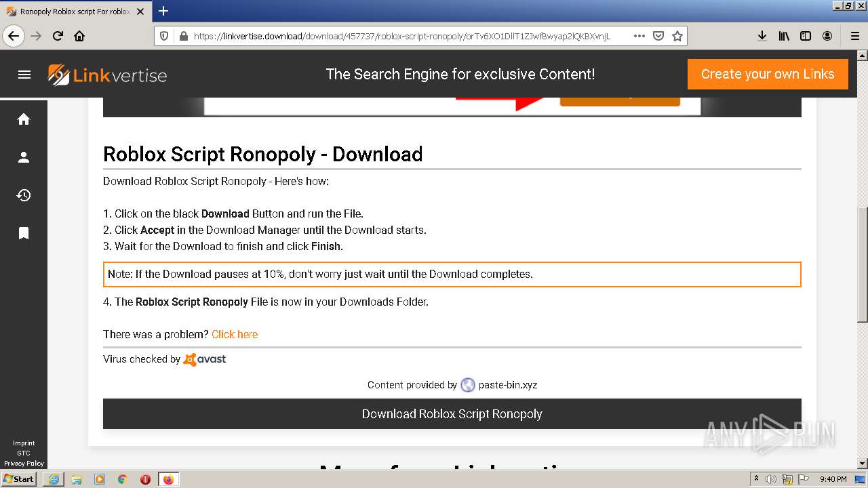
Task: Open the sidebar bookmark icon
Action: (24, 233)
